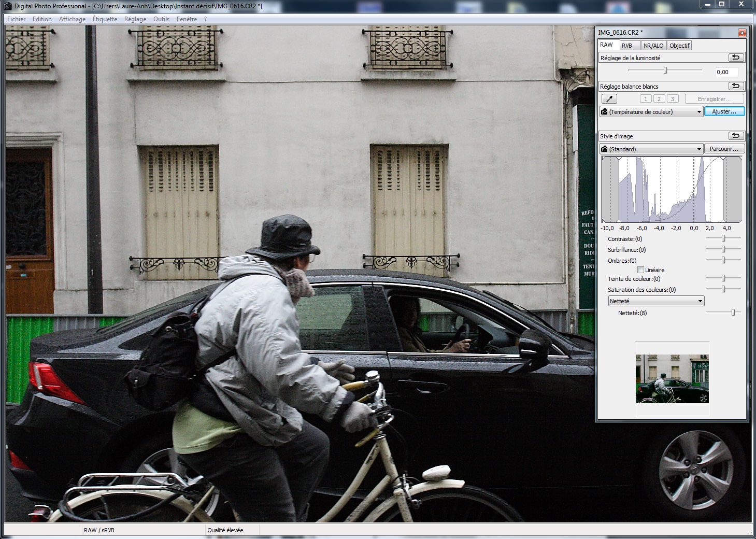Image resolution: width=756 pixels, height=539 pixels.
Task: Close the IMG_0616.CR2 tool palette
Action: [743, 33]
